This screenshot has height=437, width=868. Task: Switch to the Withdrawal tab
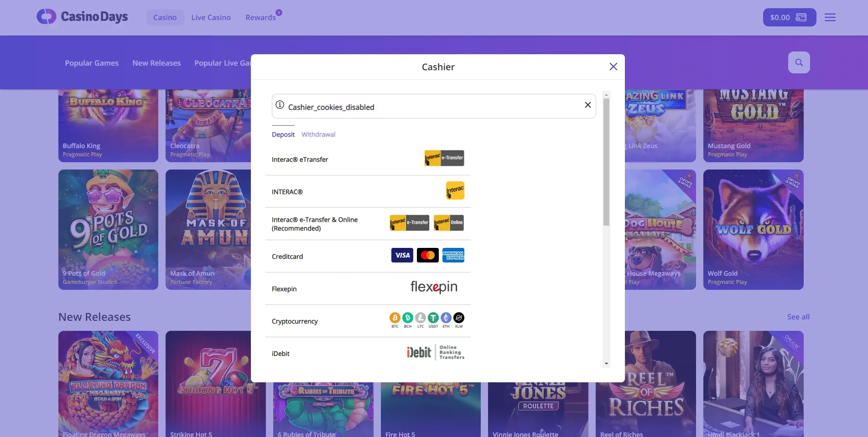point(318,134)
